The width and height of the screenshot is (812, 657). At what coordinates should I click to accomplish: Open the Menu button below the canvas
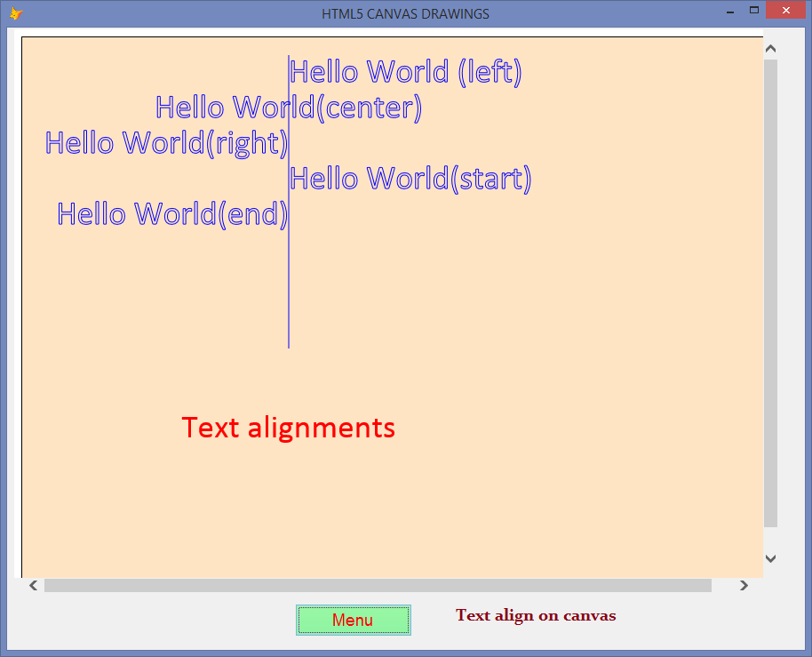pyautogui.click(x=353, y=620)
